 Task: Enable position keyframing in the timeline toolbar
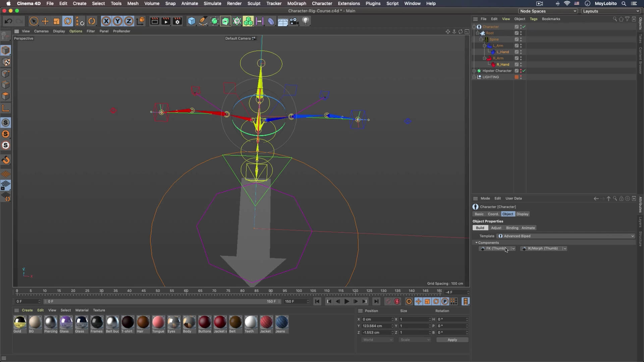pos(418,301)
